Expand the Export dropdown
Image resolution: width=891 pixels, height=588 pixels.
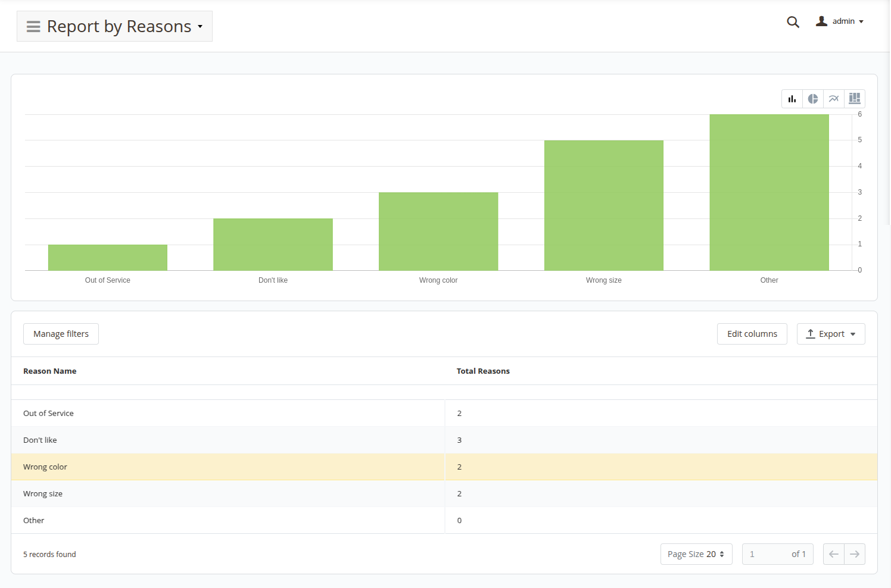tap(831, 334)
